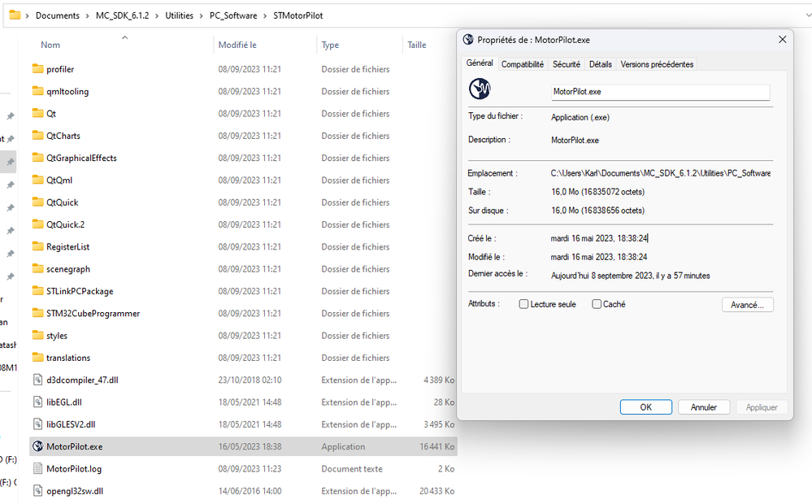Click the libGLESV2.dll file icon

pos(38,424)
